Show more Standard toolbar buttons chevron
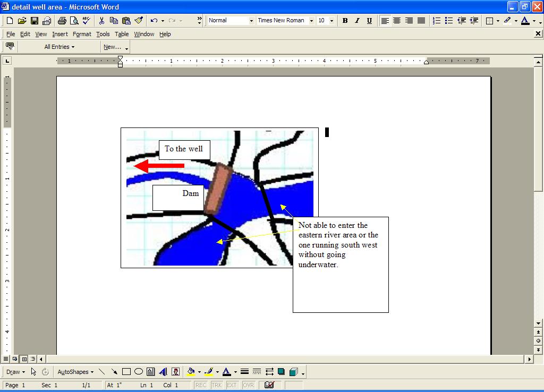This screenshot has height=392, width=544. [199, 21]
